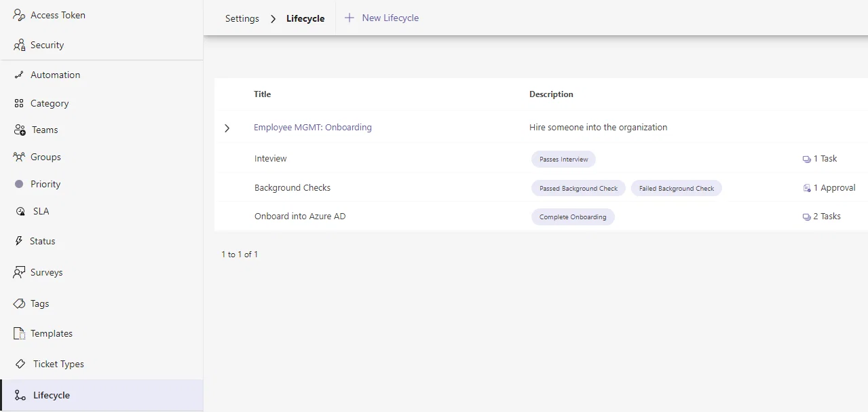Click the '1 Task' count text
868x412 pixels.
coord(825,159)
